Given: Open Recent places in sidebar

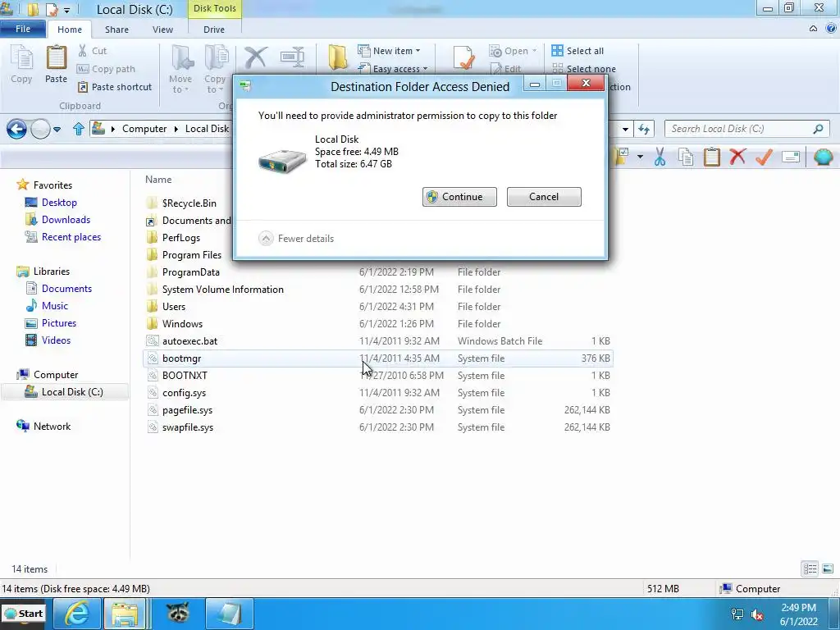Looking at the screenshot, I should click(63, 237).
